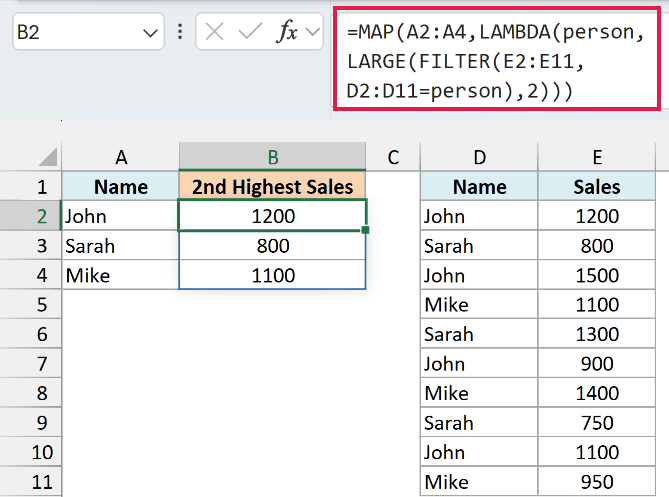Expand the Name Box dropdown arrow
Image resolution: width=669 pixels, height=497 pixels.
click(x=150, y=33)
